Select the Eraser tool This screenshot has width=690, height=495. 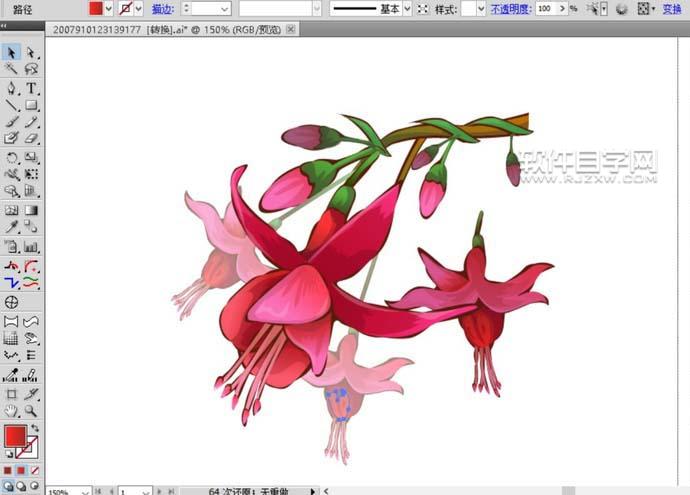31,138
